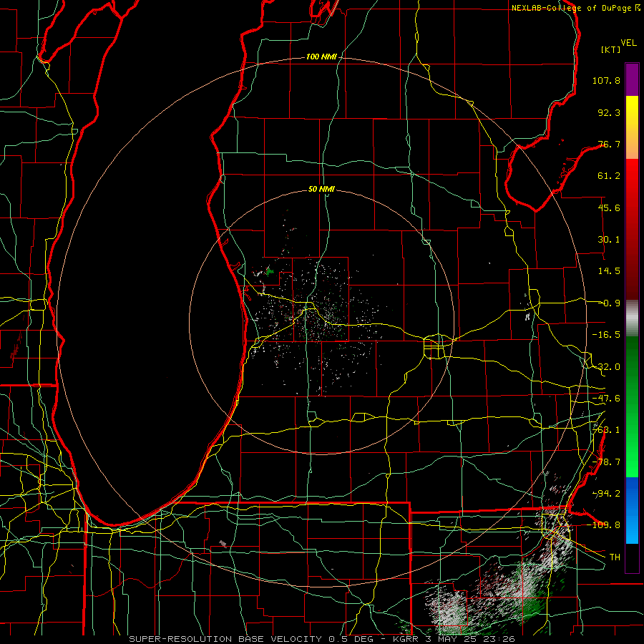Click the -32.0 velocity scale value
This screenshot has height=644, width=644.
(x=606, y=367)
